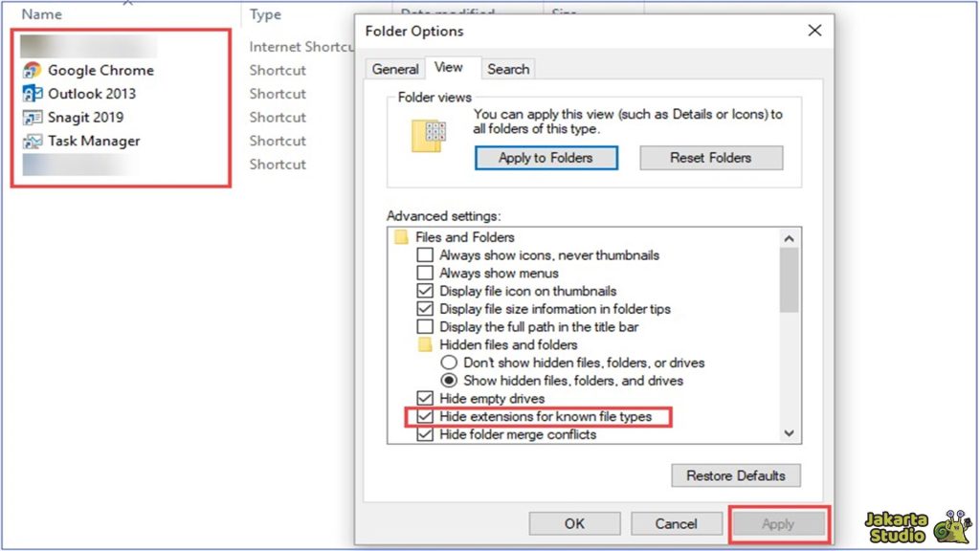Image resolution: width=980 pixels, height=551 pixels.
Task: Select the Outlook 2013 shortcut
Action: tap(93, 94)
